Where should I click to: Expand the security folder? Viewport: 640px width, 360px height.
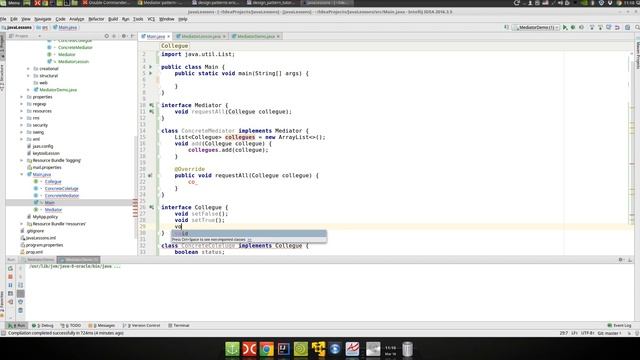click(x=22, y=125)
